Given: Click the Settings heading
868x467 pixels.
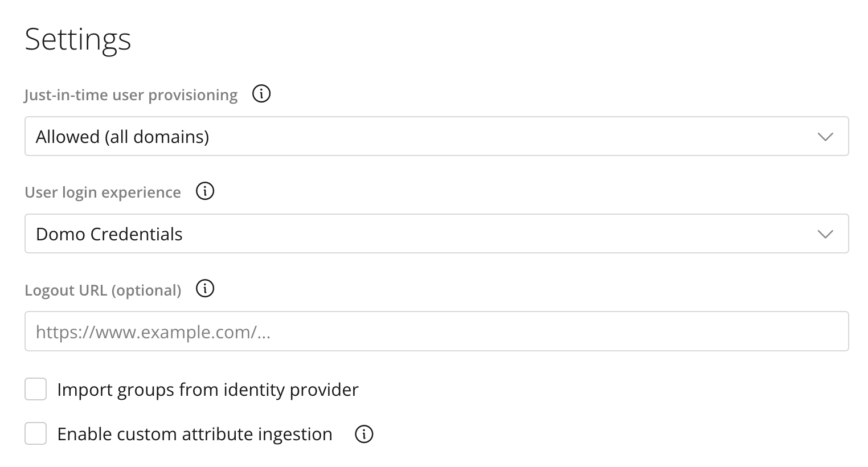Looking at the screenshot, I should 78,39.
